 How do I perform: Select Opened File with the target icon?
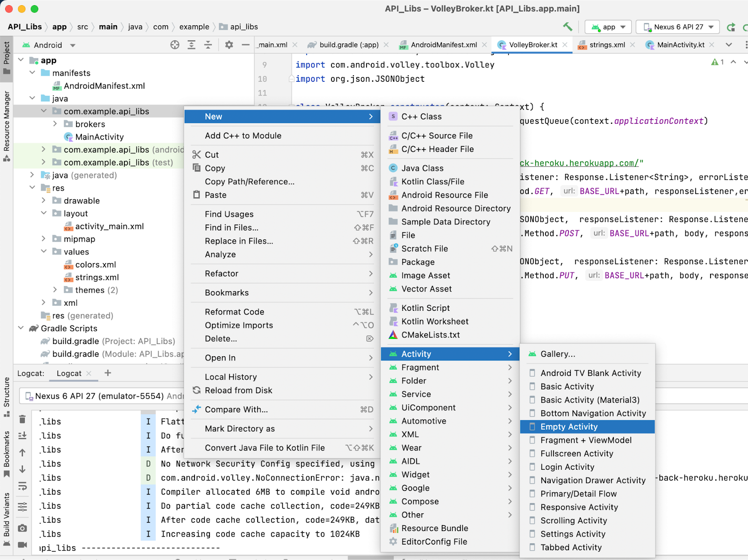(x=175, y=44)
